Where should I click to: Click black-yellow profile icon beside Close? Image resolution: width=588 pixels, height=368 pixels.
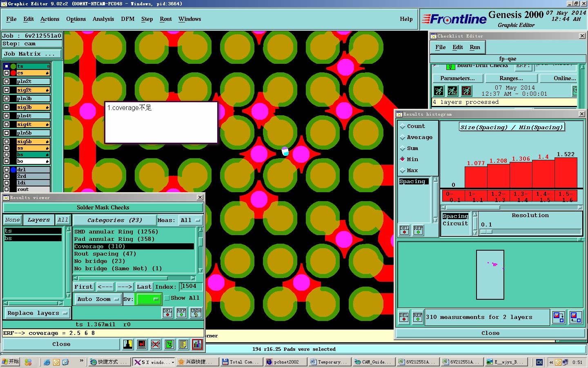pos(128,344)
